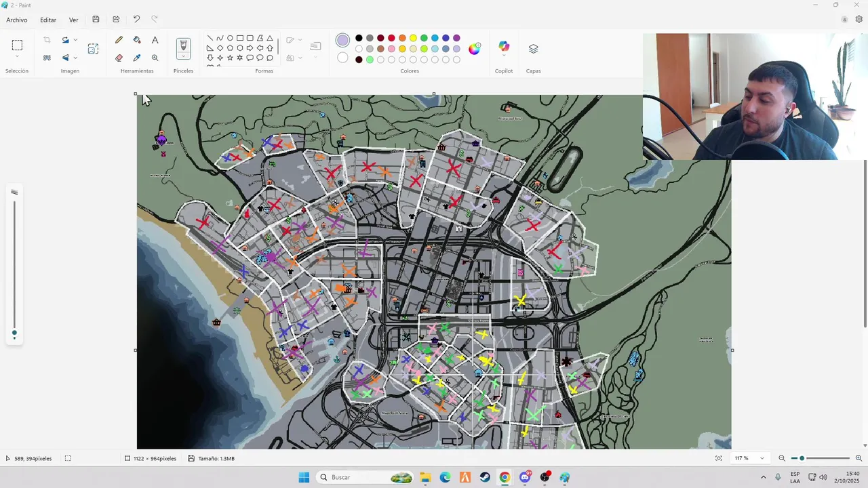Click the Save icon
The image size is (868, 488).
click(96, 20)
